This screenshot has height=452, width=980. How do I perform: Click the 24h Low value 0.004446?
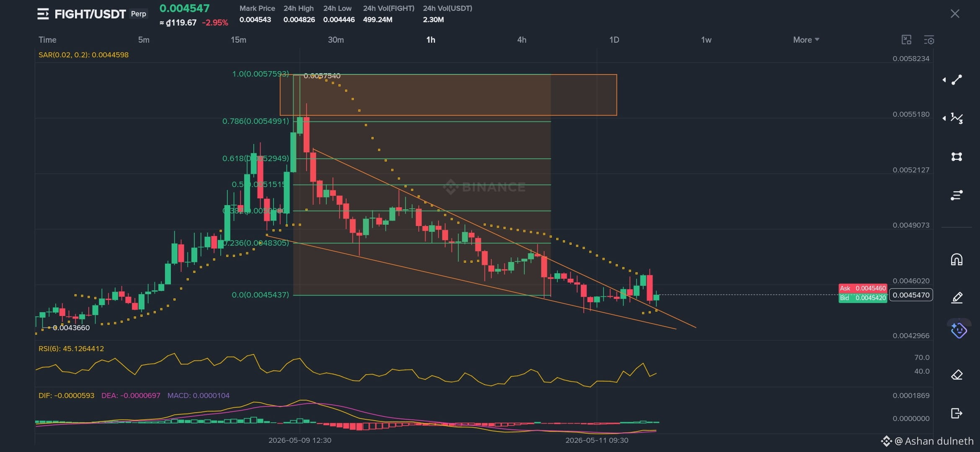coord(339,20)
